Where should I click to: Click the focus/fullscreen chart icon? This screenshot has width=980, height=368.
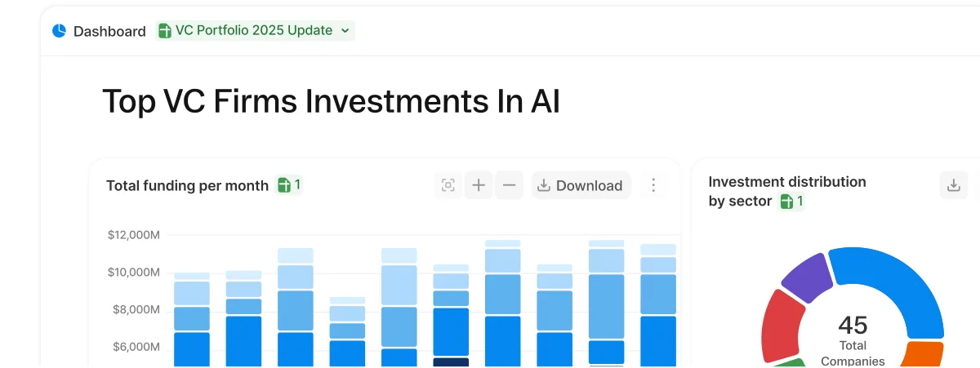(x=448, y=185)
